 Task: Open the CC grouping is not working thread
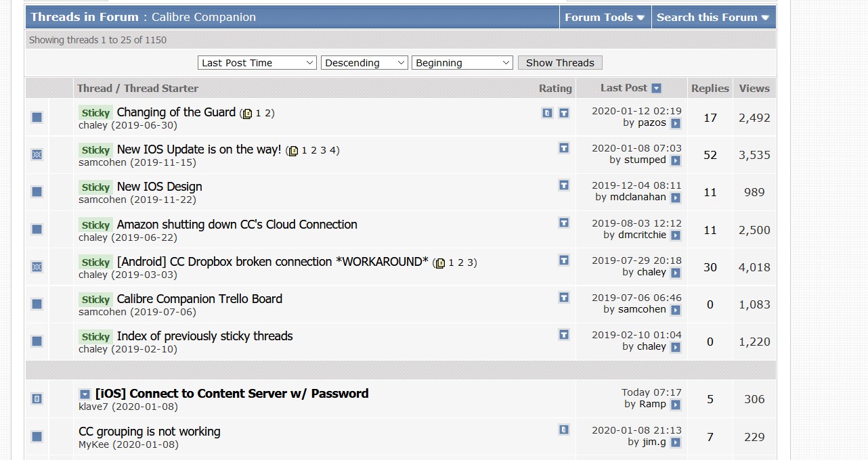tap(150, 432)
